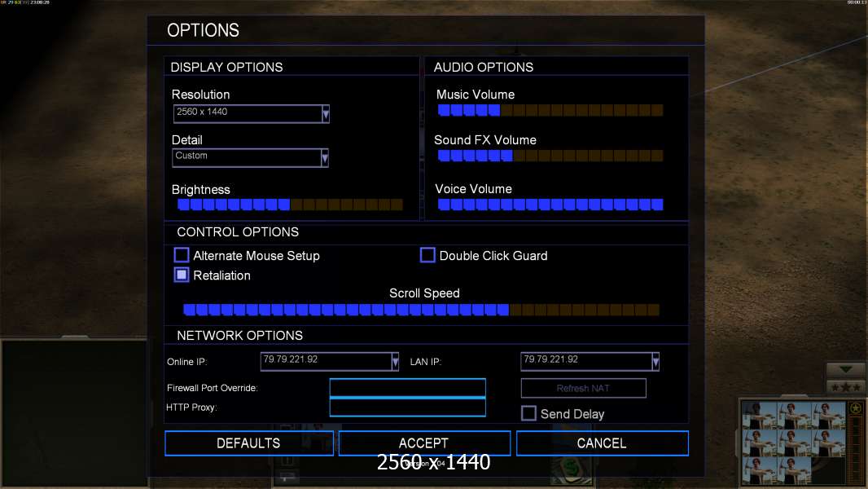Open the Online IP dropdown arrow

click(395, 361)
